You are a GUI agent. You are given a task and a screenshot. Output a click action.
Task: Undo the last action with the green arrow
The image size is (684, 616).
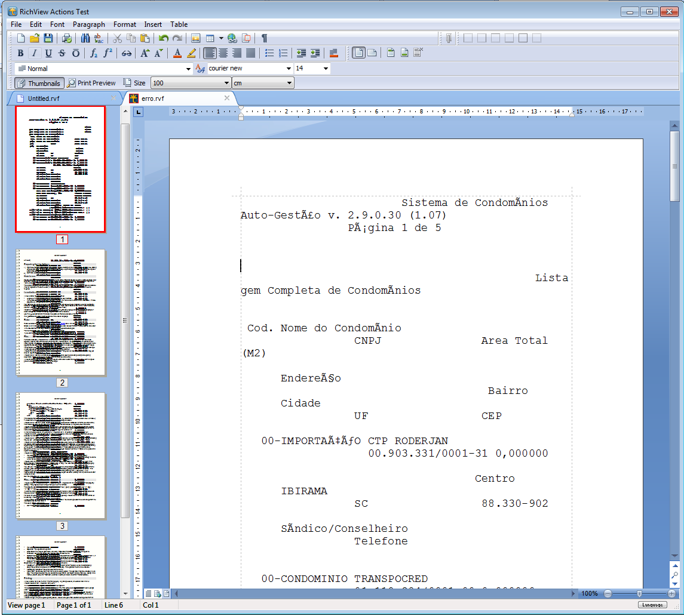click(x=164, y=38)
